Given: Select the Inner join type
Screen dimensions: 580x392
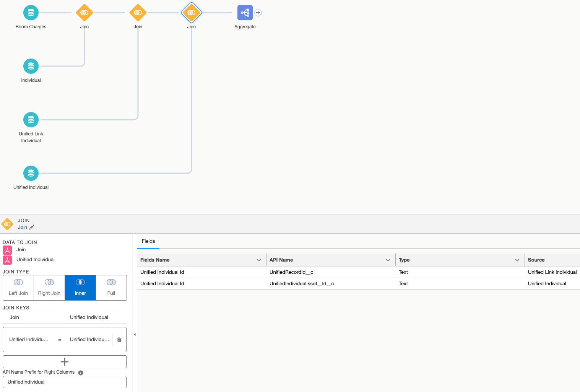Looking at the screenshot, I should 80,288.
